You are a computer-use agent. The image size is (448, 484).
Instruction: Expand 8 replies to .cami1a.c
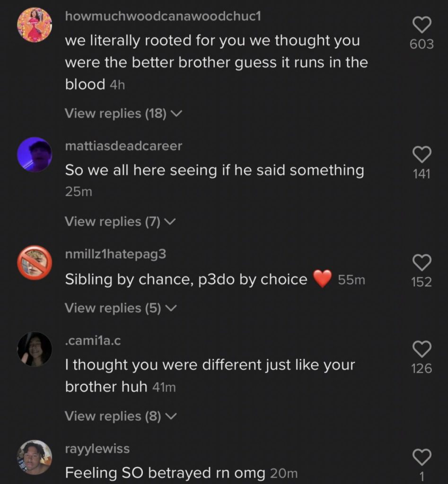coord(120,416)
